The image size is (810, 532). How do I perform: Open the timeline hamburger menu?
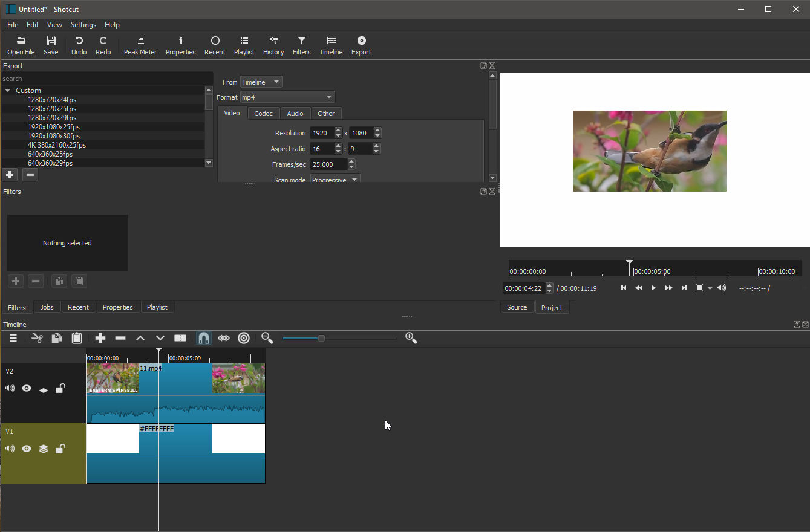click(13, 338)
